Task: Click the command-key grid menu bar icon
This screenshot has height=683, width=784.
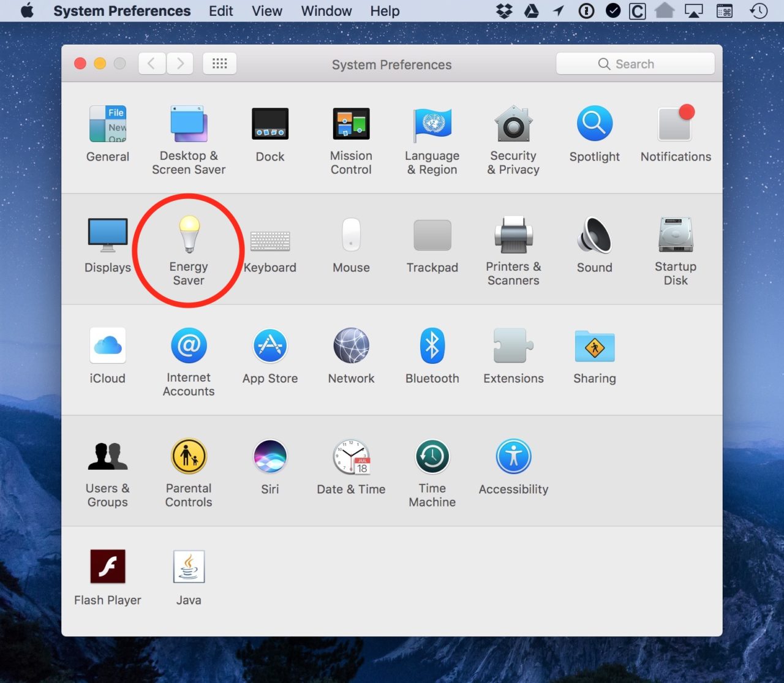Action: 725,11
